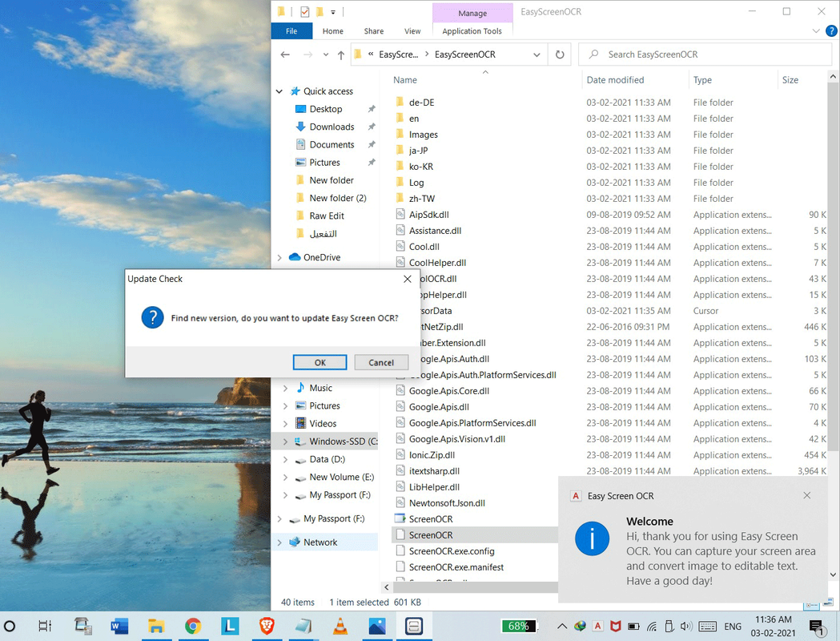Select the itextsharp.dll file icon
The width and height of the screenshot is (840, 641).
click(400, 471)
